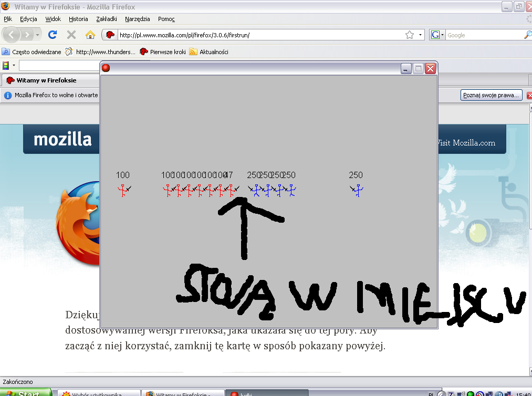This screenshot has height=396, width=532.
Task: Click the Poznaj swoje prawa button
Action: pos(491,95)
